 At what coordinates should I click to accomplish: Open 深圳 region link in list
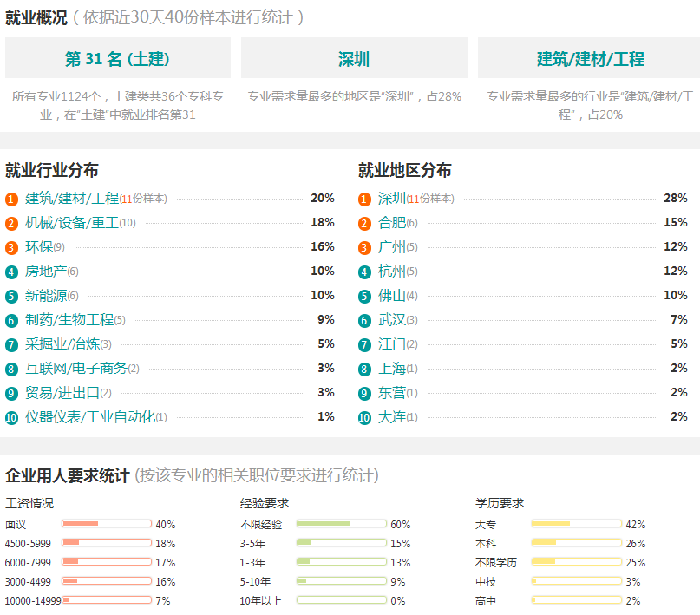pyautogui.click(x=392, y=198)
